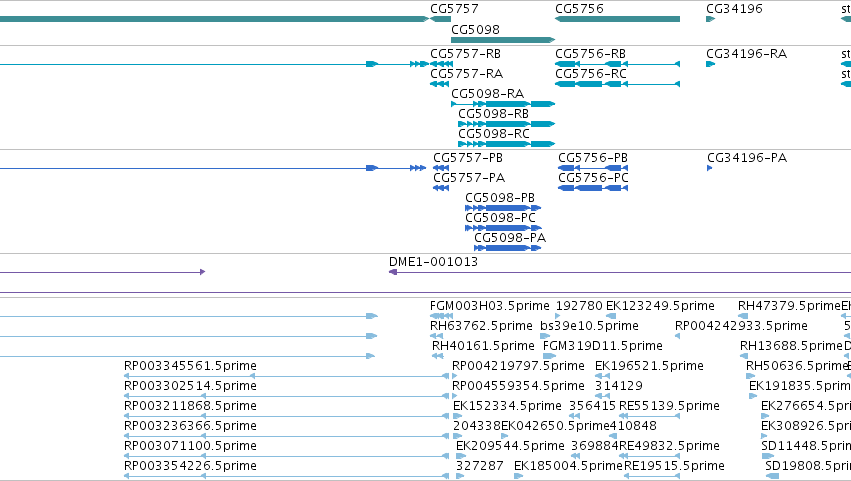Select transcript CG34196-RA

pos(746,54)
